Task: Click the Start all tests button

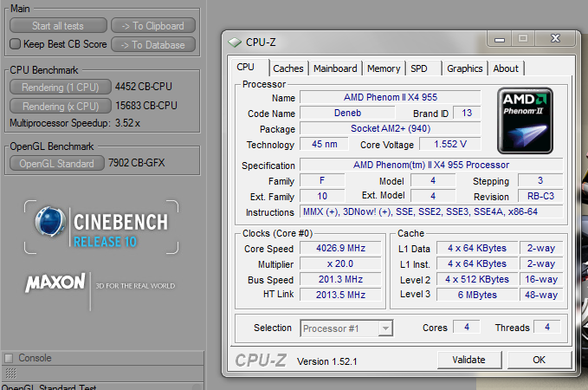Action: [58, 25]
